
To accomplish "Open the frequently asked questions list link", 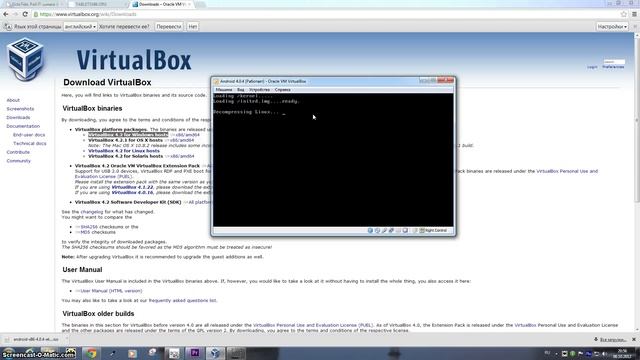I will (x=182, y=300).
